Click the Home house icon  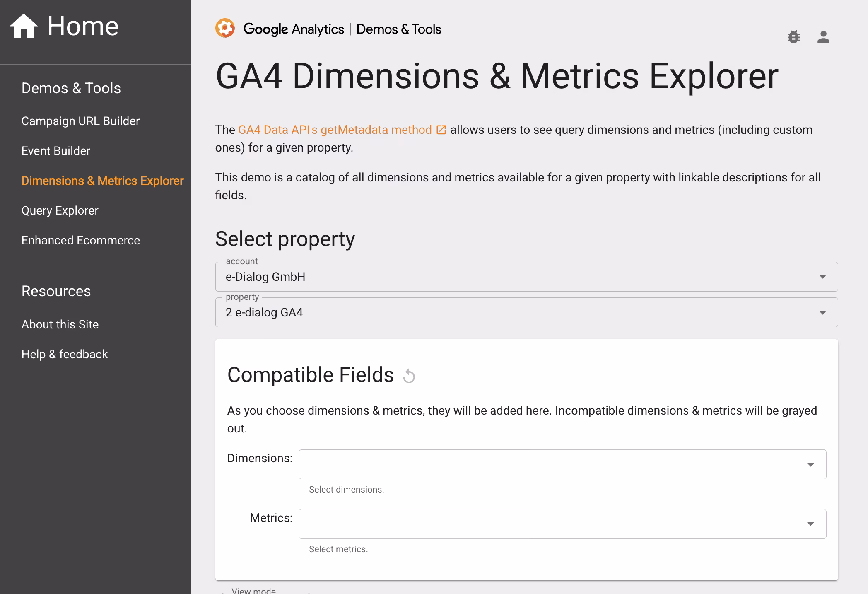click(x=24, y=26)
